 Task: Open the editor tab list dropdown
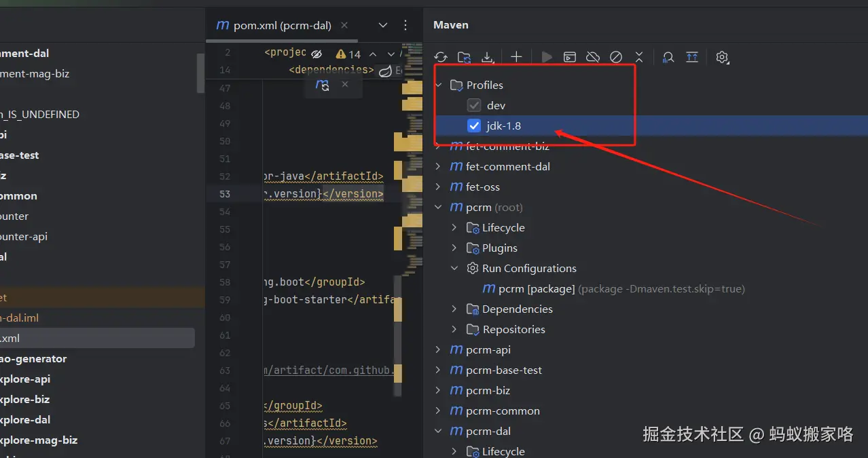click(383, 25)
